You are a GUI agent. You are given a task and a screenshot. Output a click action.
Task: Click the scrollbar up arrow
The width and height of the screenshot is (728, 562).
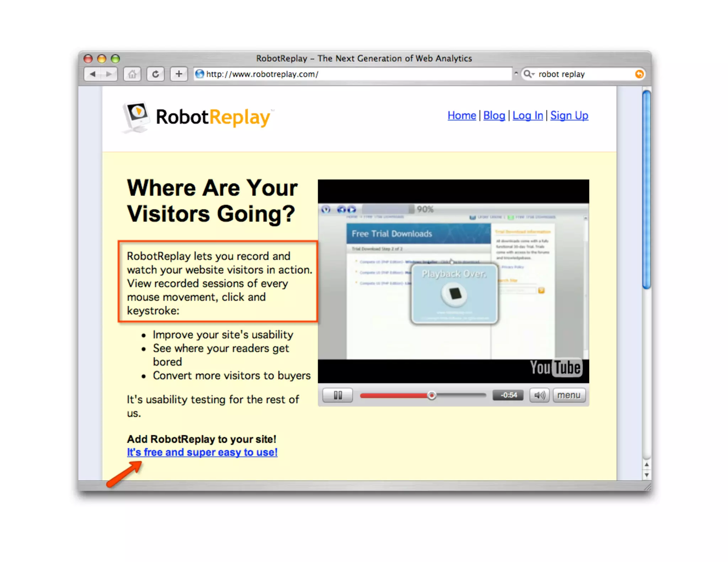point(647,464)
